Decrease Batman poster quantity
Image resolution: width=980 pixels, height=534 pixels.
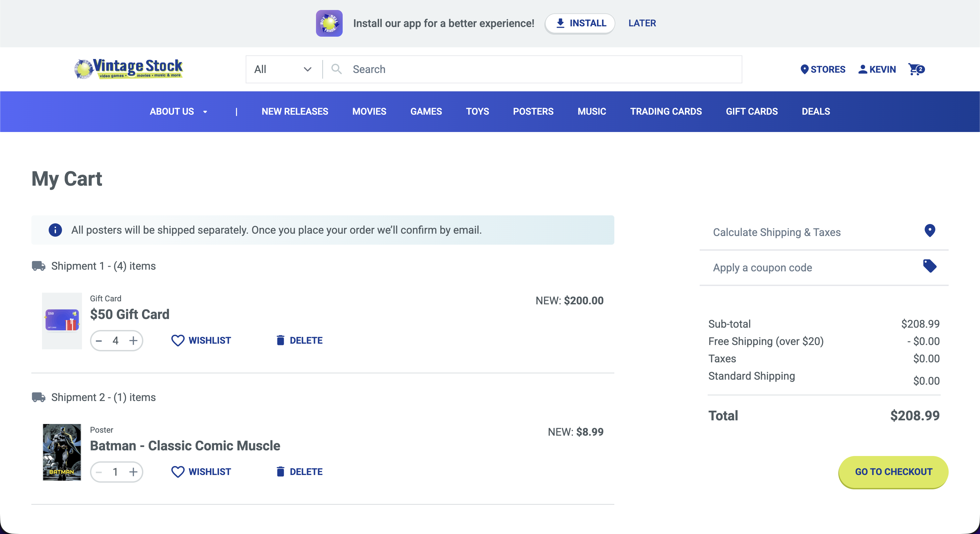click(x=99, y=472)
